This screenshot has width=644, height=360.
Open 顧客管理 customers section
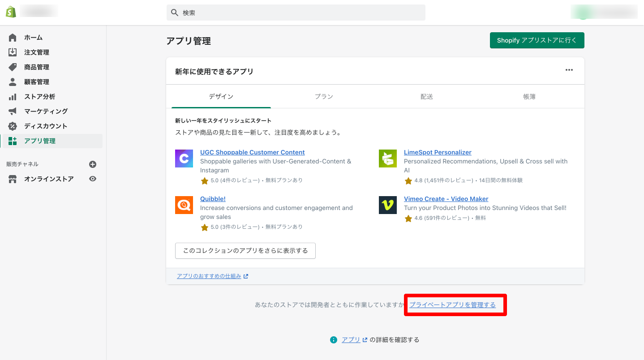[x=36, y=82]
